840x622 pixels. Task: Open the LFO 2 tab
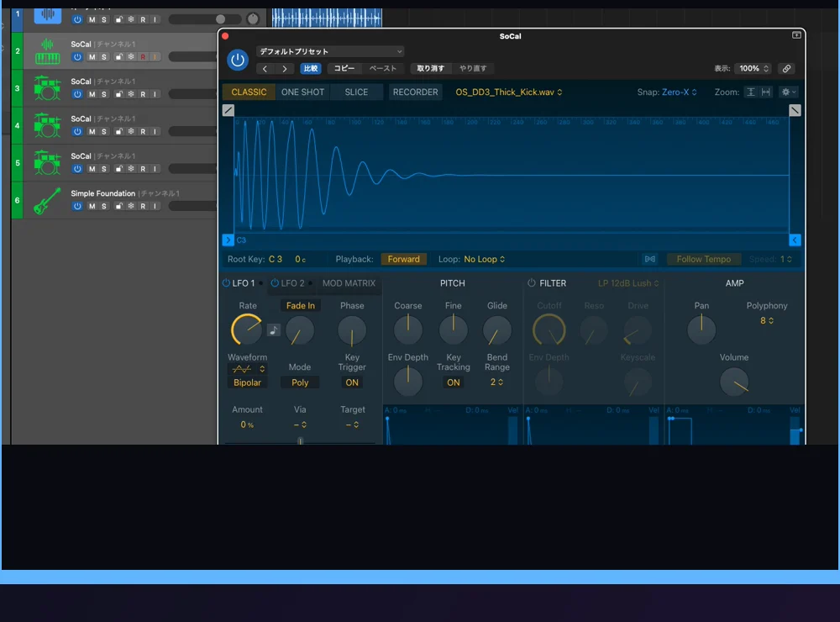(292, 283)
